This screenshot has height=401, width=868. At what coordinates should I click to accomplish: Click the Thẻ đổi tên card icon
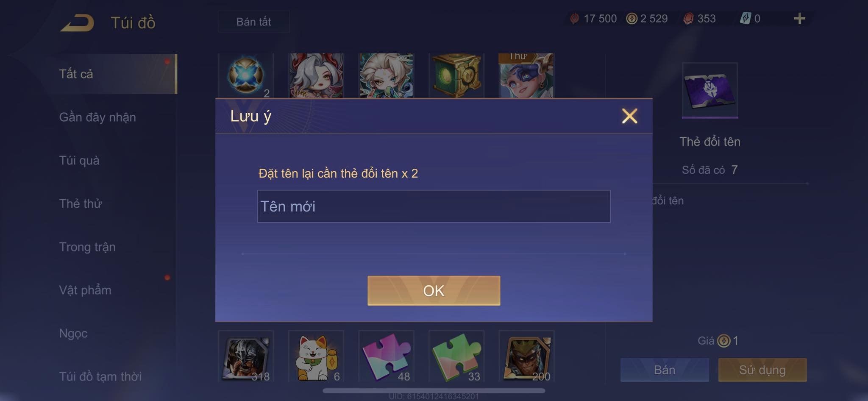(x=710, y=90)
